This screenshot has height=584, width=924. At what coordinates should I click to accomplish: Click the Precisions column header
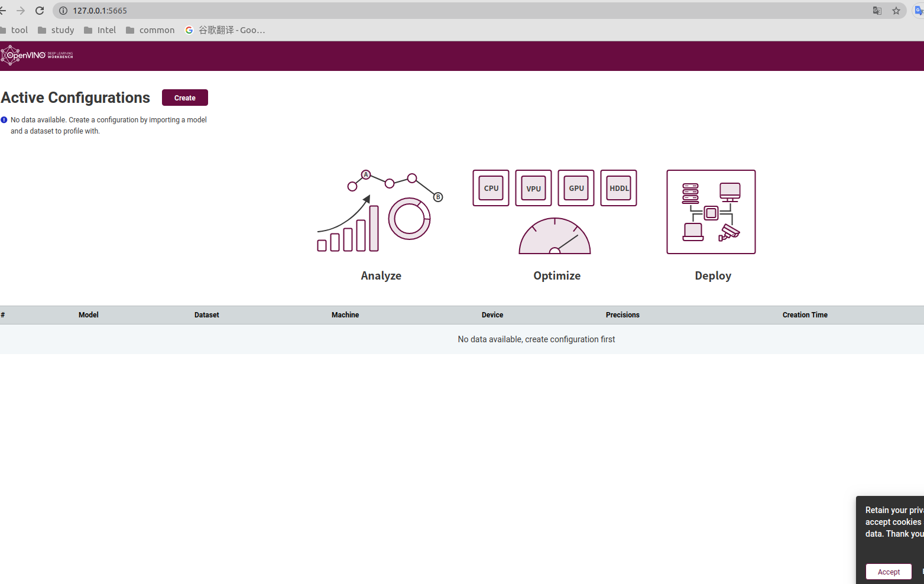pyautogui.click(x=623, y=315)
